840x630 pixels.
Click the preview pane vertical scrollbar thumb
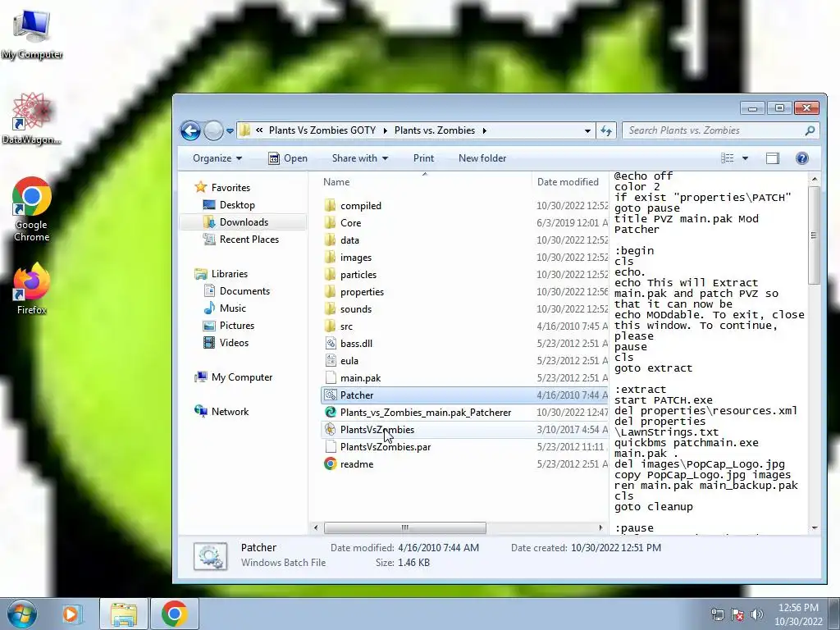(x=814, y=235)
